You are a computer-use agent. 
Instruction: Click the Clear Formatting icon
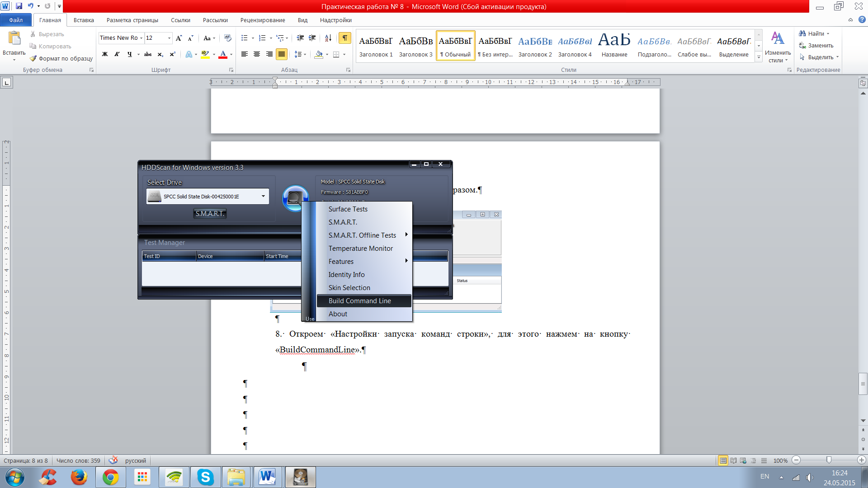pyautogui.click(x=227, y=38)
